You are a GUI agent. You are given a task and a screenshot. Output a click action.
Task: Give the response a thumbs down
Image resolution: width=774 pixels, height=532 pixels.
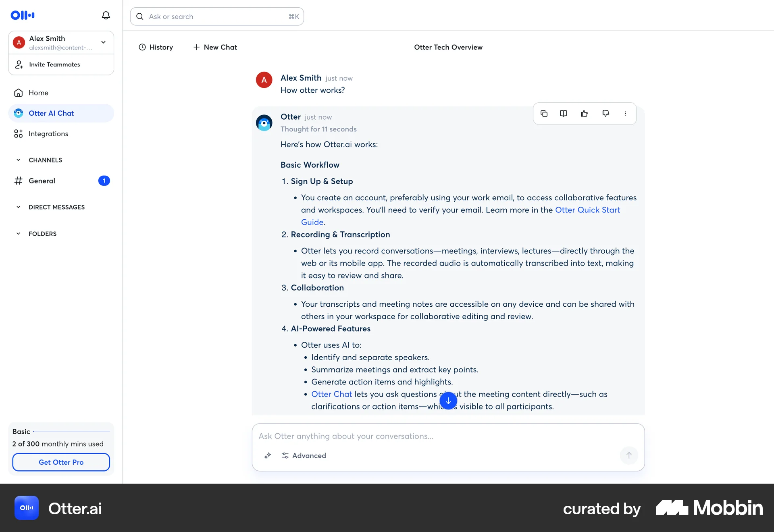tap(605, 114)
